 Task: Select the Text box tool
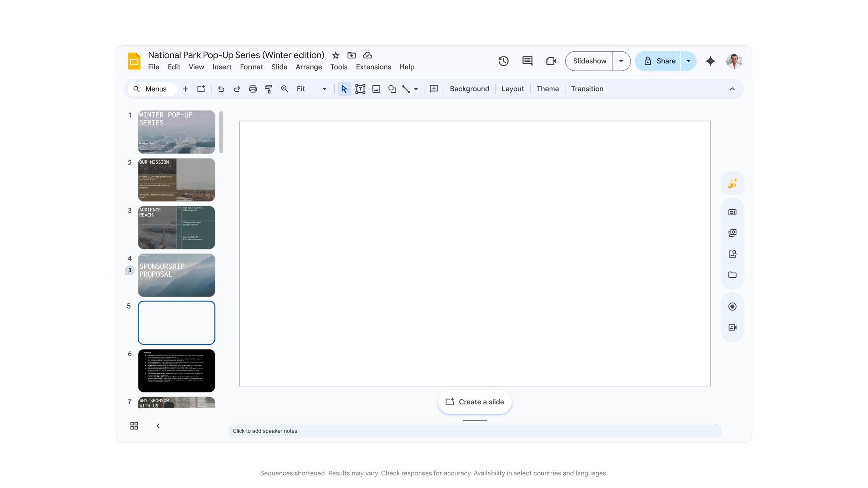click(x=360, y=89)
